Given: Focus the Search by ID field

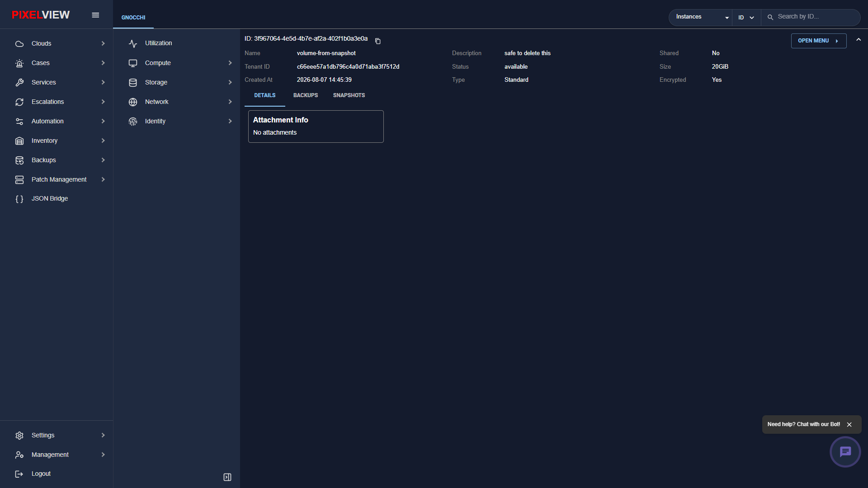Looking at the screenshot, I should (x=816, y=17).
